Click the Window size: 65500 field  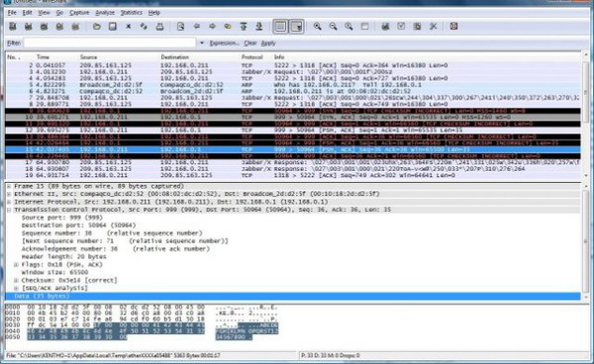pyautogui.click(x=54, y=272)
